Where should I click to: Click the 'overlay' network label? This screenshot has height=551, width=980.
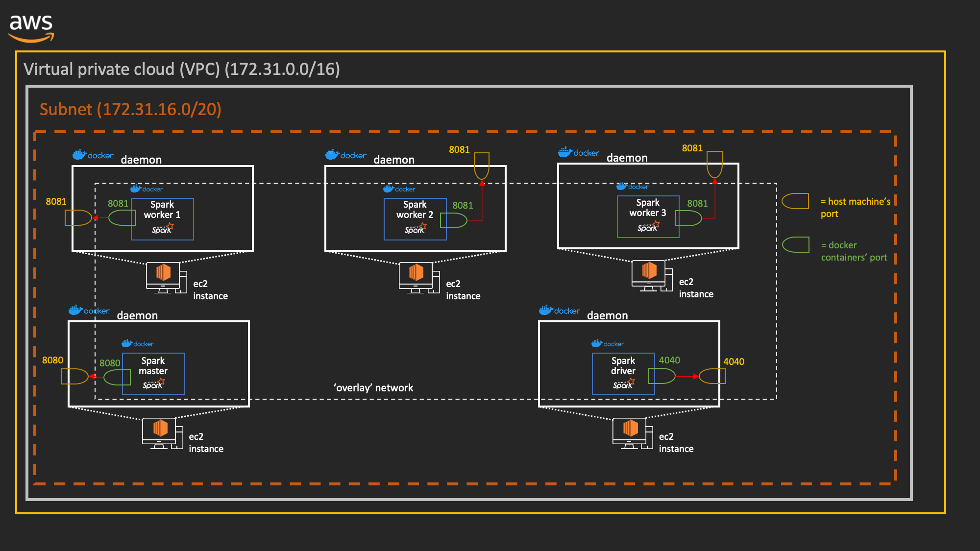[x=373, y=387]
